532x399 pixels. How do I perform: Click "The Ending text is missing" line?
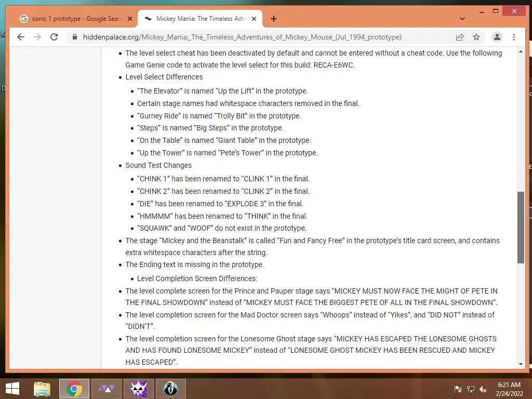pyautogui.click(x=195, y=264)
